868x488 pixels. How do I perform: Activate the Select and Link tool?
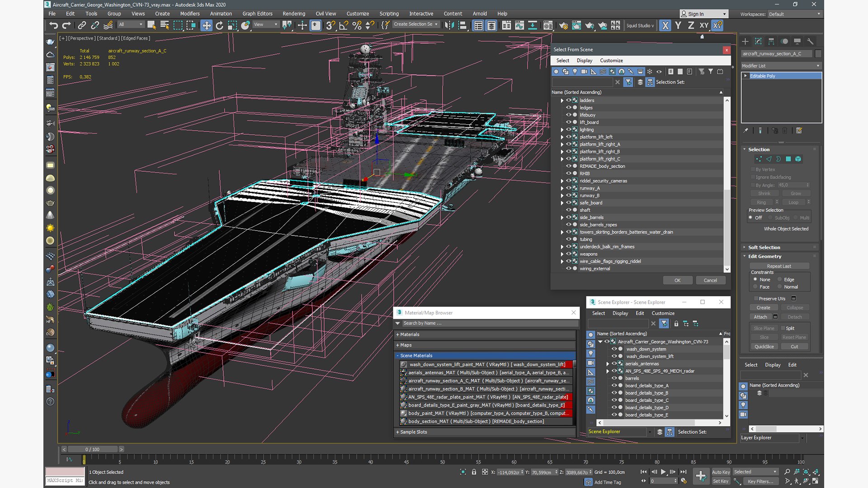click(x=82, y=25)
